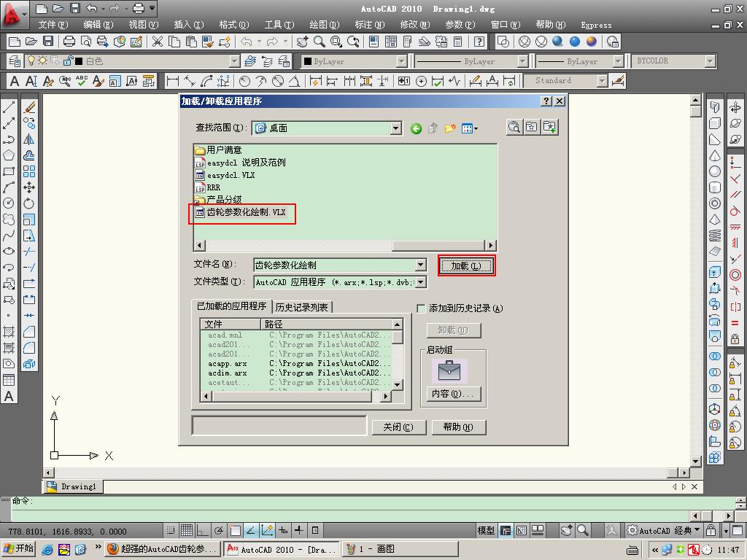Open the AutoCAD 经典 workspace switcher
The height and width of the screenshot is (560, 747).
click(x=665, y=530)
